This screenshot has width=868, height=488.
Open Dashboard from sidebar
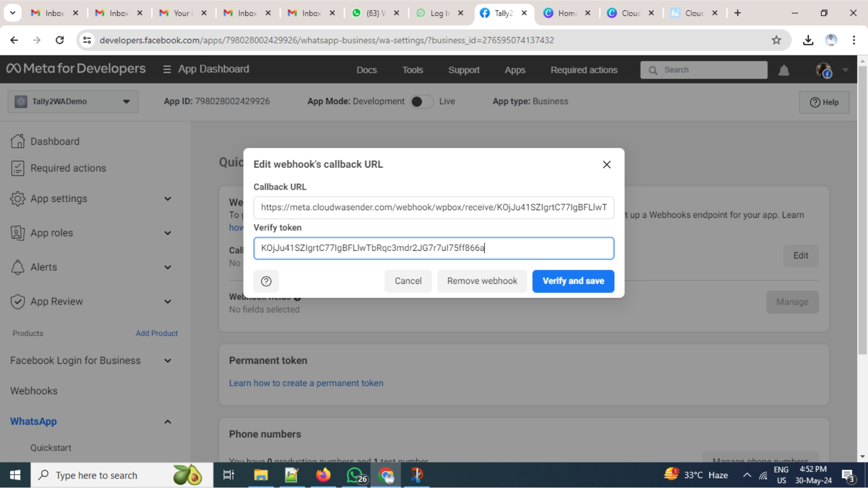click(55, 141)
